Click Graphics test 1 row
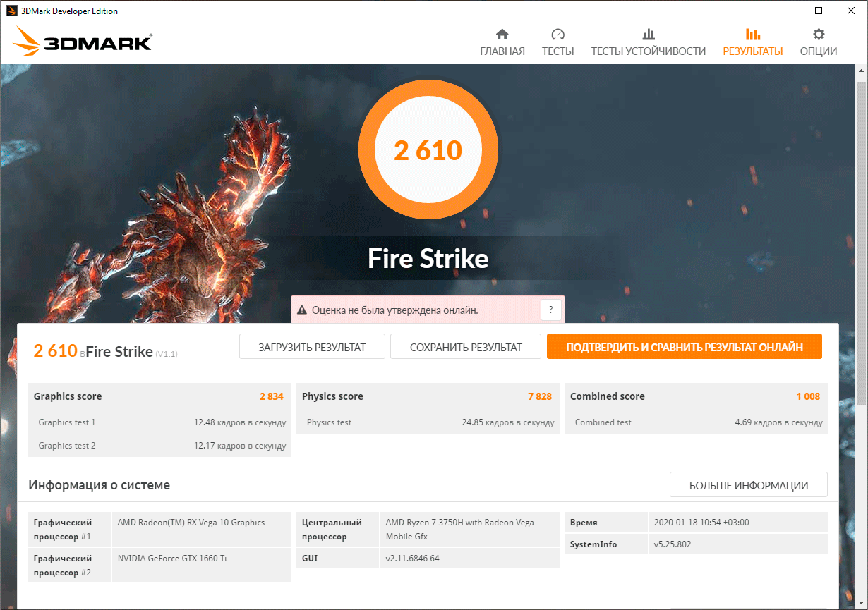This screenshot has width=868, height=610. coord(160,422)
